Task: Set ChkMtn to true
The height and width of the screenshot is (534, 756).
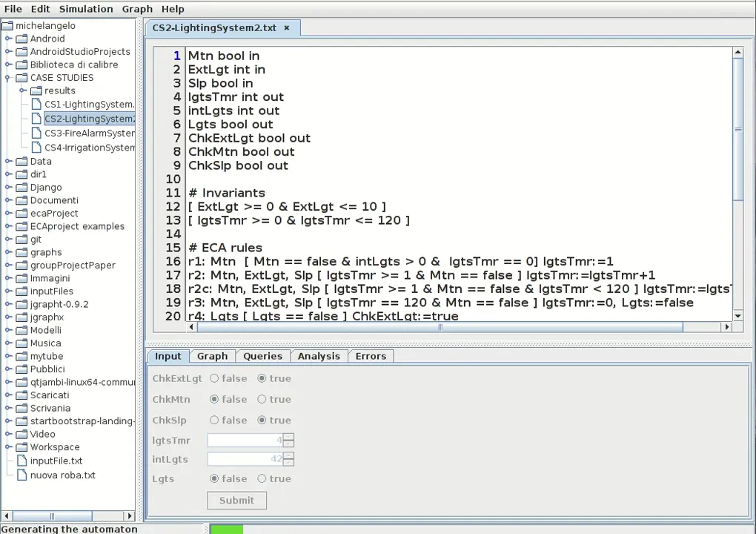Action: (262, 400)
